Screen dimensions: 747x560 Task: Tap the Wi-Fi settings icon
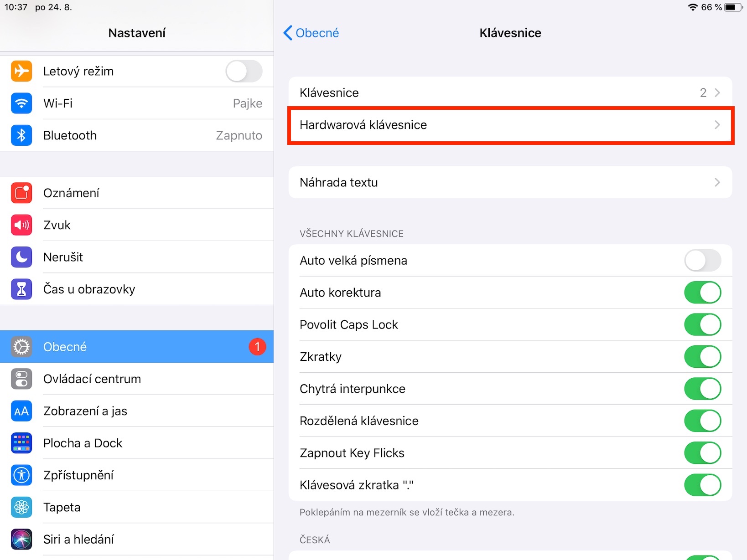click(21, 103)
